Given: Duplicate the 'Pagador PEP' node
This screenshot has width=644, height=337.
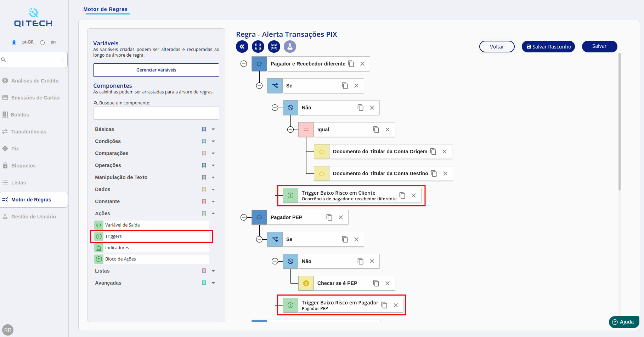Looking at the screenshot, I should coord(329,217).
